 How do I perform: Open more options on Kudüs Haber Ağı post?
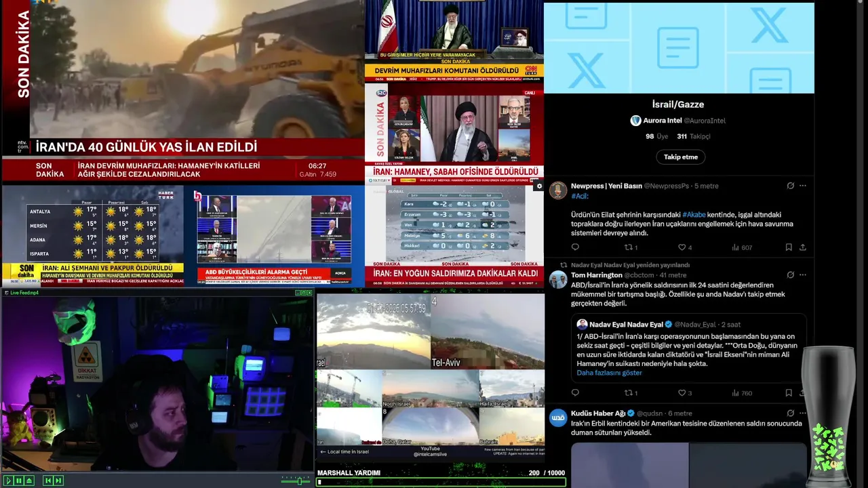(x=803, y=413)
